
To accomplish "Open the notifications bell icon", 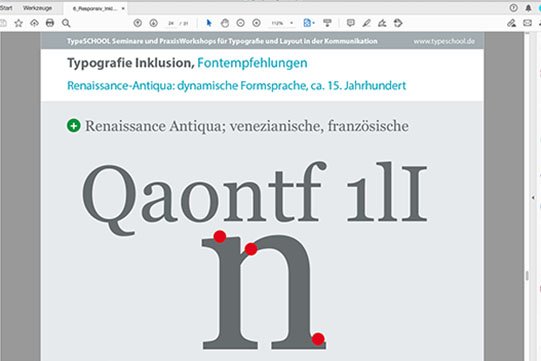I will [x=528, y=8].
